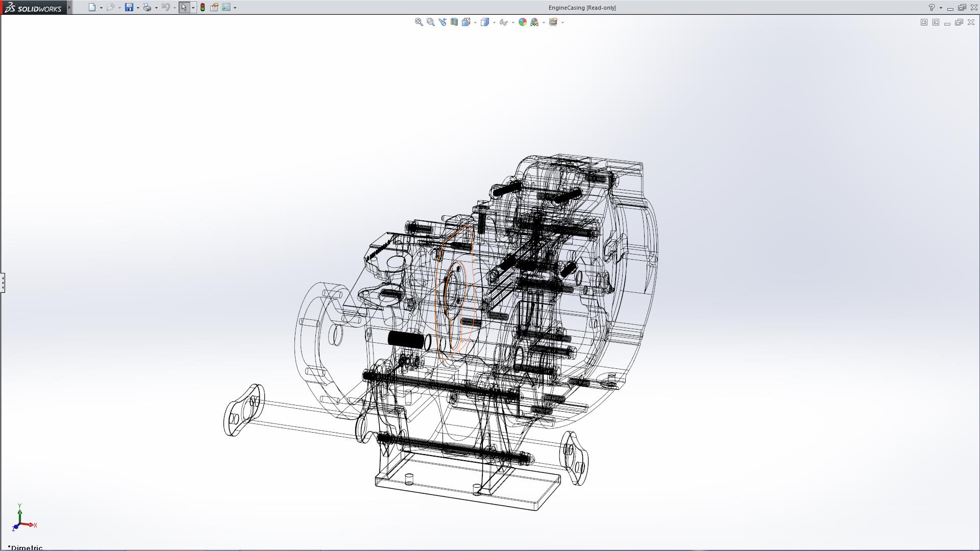Expand the Display Style dropdown arrow
The height and width of the screenshot is (551, 980).
pos(494,22)
